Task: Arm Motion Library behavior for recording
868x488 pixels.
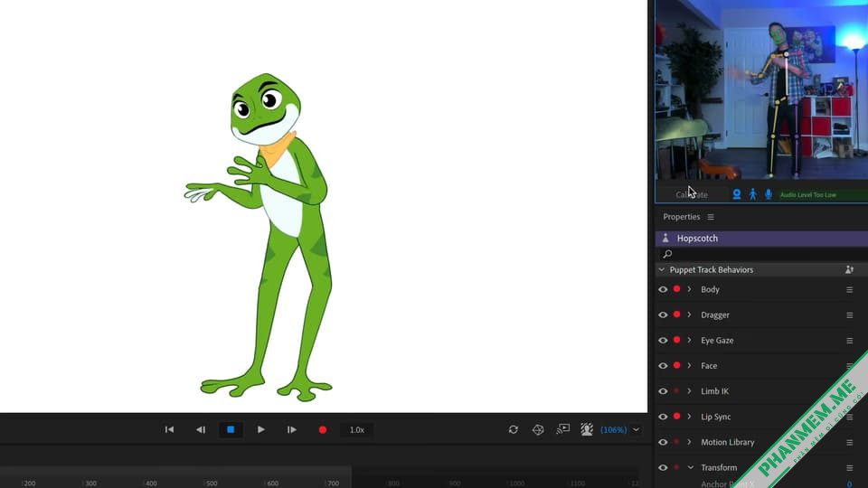Action: click(676, 442)
